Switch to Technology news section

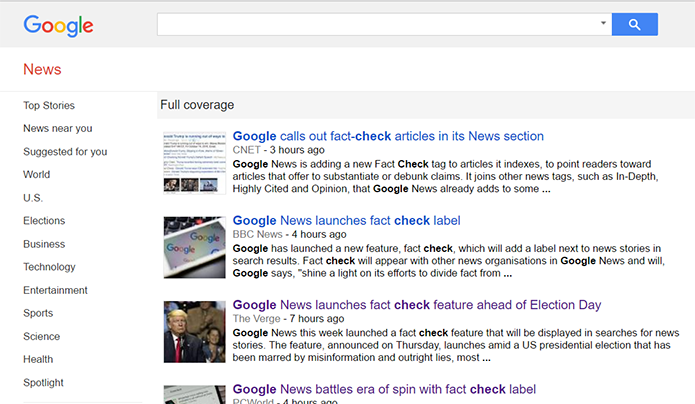(49, 267)
